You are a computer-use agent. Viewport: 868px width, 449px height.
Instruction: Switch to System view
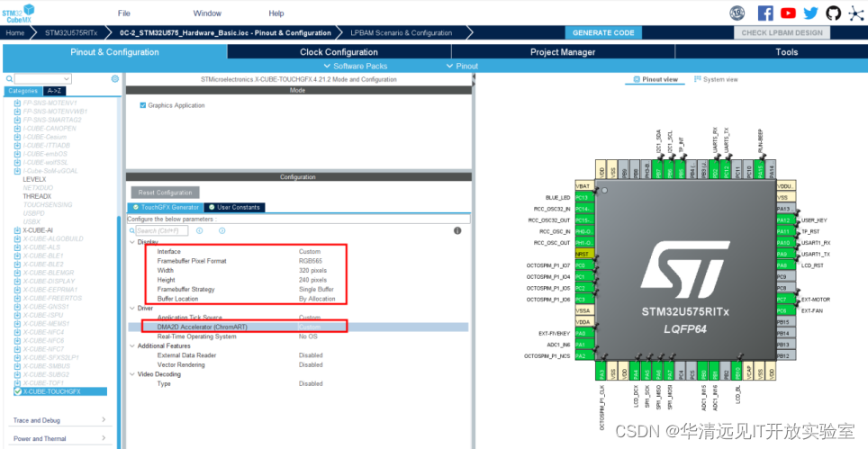tap(717, 79)
